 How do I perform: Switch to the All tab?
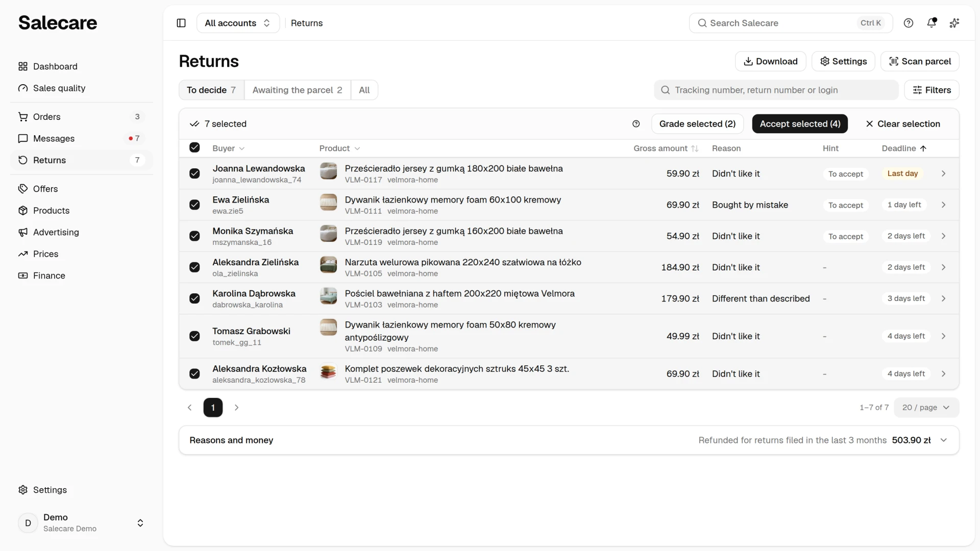click(x=364, y=90)
